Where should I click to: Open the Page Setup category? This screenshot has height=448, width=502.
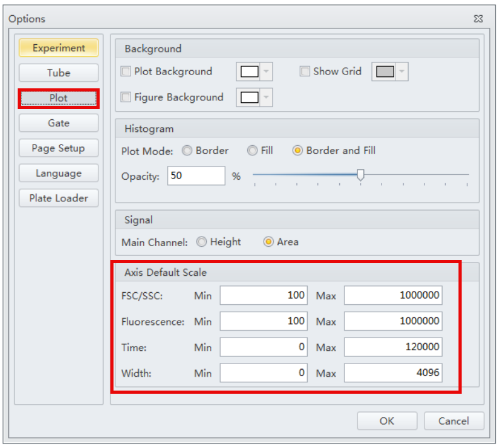pyautogui.click(x=59, y=148)
